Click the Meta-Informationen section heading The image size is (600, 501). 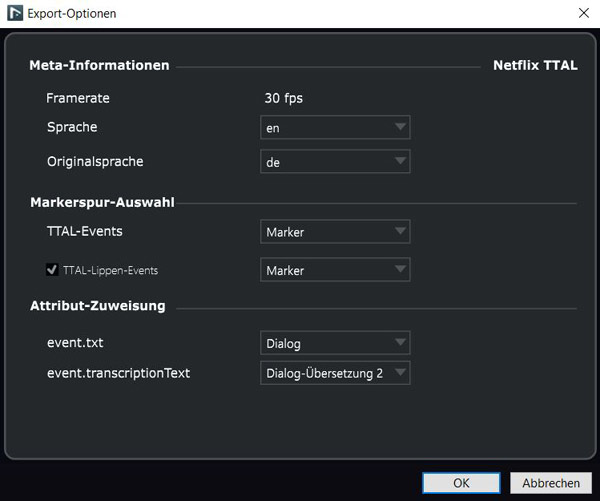point(99,66)
